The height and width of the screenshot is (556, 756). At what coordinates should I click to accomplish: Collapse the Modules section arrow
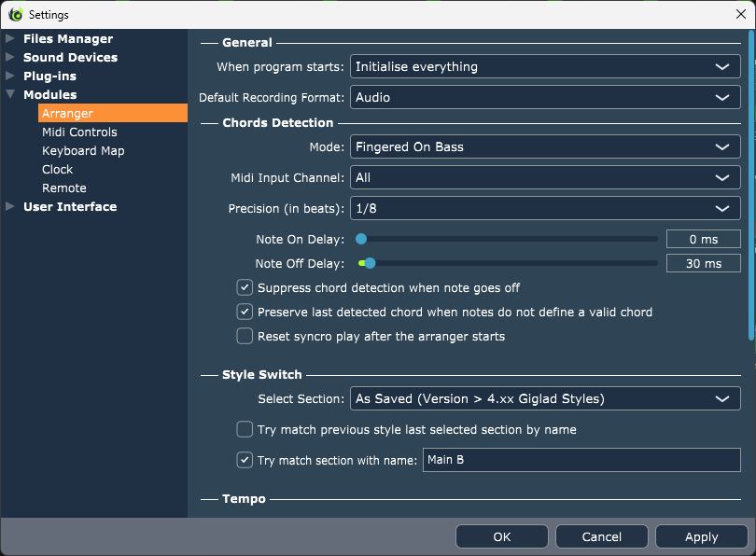9,94
